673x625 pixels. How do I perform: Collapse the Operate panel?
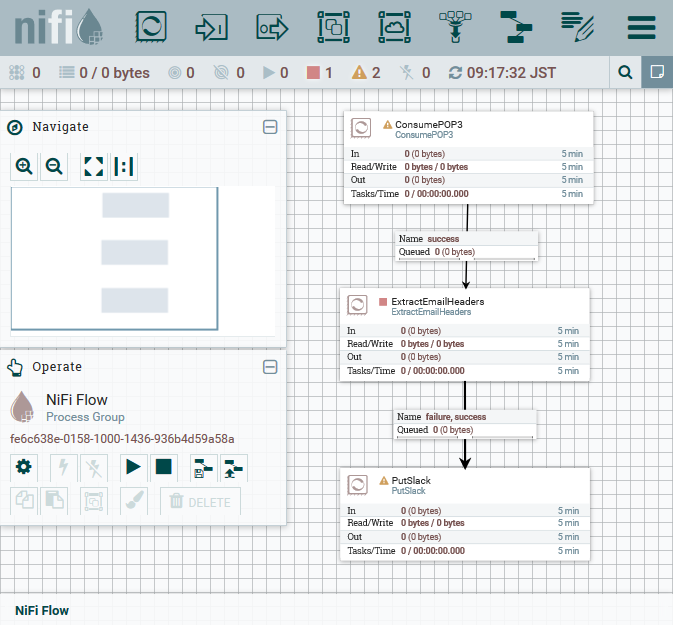coord(270,367)
